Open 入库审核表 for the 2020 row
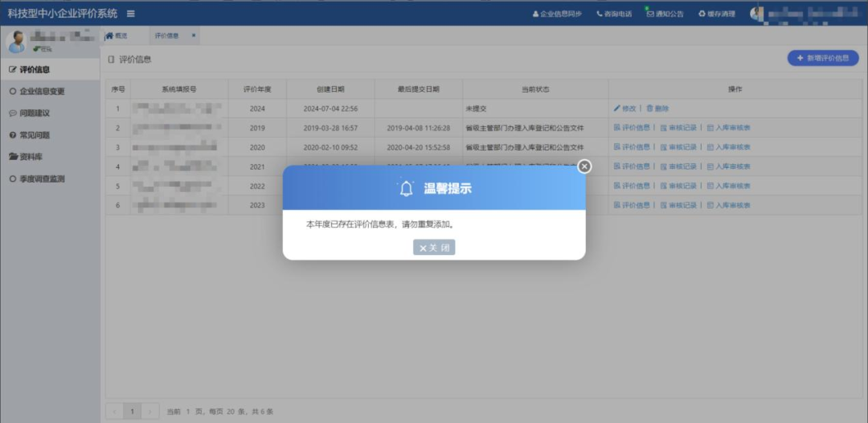This screenshot has width=868, height=423. click(x=728, y=147)
